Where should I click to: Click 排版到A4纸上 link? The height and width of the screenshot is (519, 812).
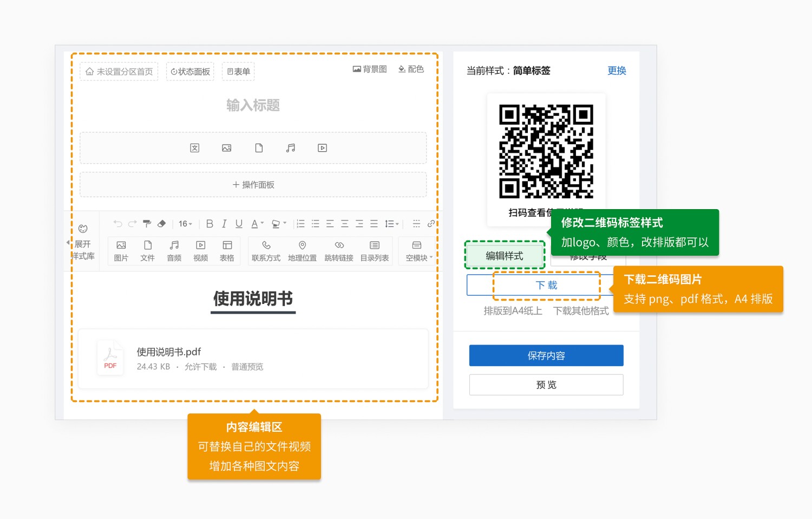tap(513, 311)
